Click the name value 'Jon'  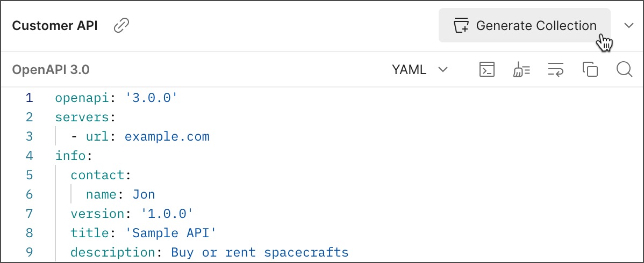144,194
